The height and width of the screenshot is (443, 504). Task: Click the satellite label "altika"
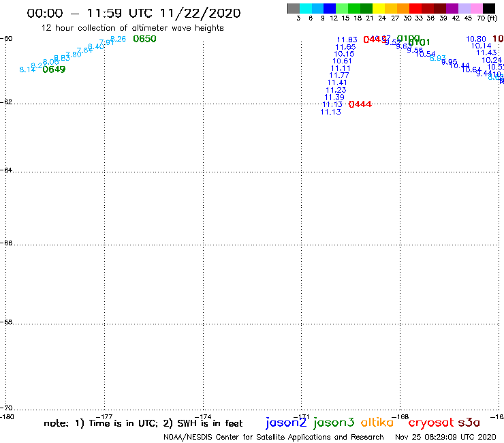click(377, 423)
